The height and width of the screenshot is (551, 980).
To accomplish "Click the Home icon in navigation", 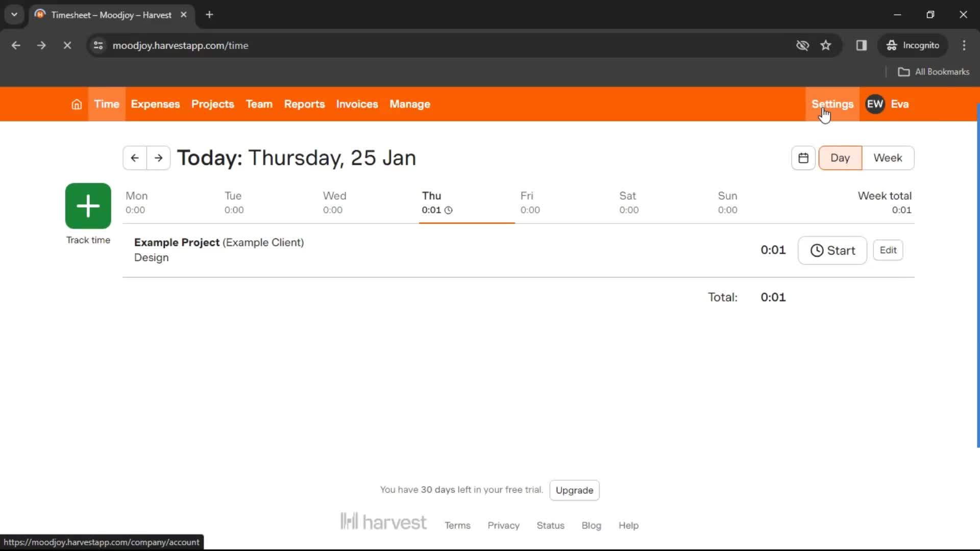I will 76,104.
